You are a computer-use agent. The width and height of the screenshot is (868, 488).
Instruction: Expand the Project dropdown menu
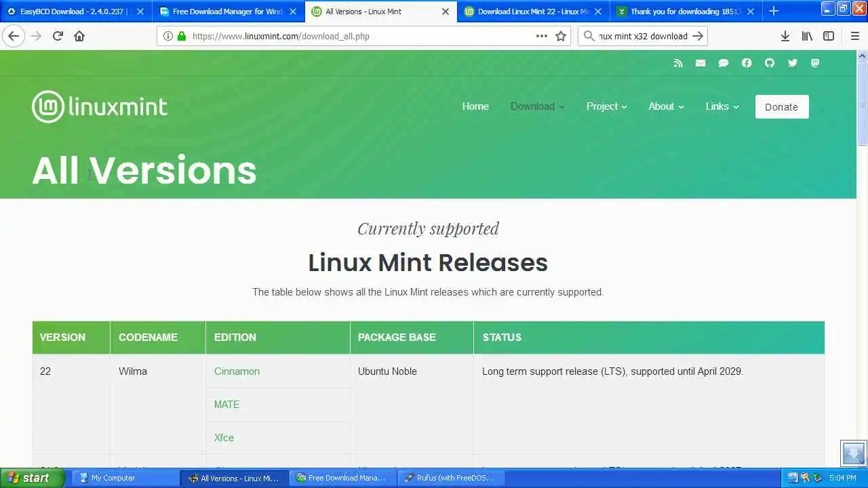point(606,106)
